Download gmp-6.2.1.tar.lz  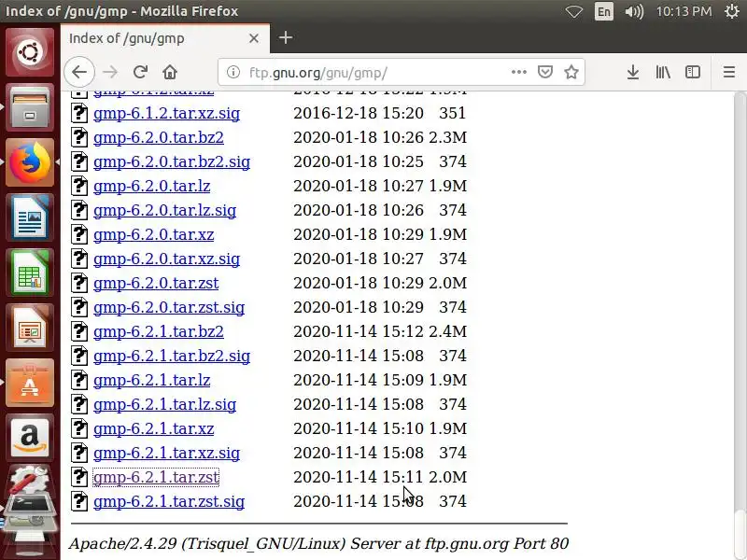coord(152,381)
